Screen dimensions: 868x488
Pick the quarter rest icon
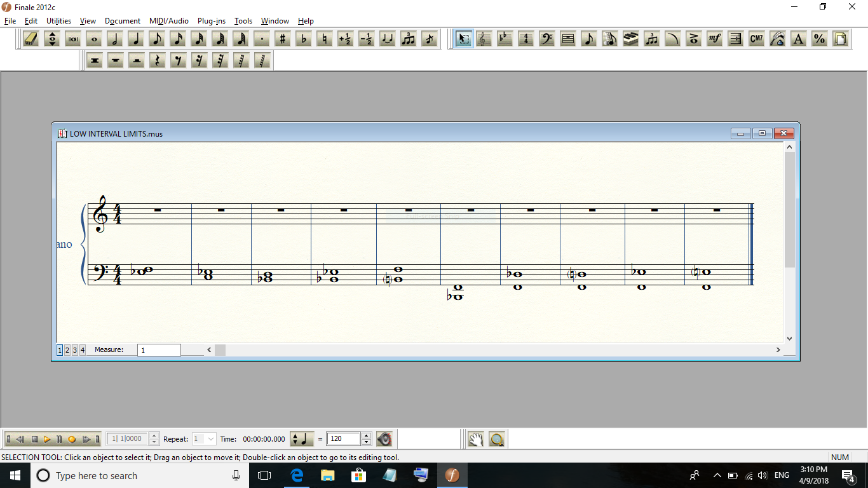[x=157, y=60]
